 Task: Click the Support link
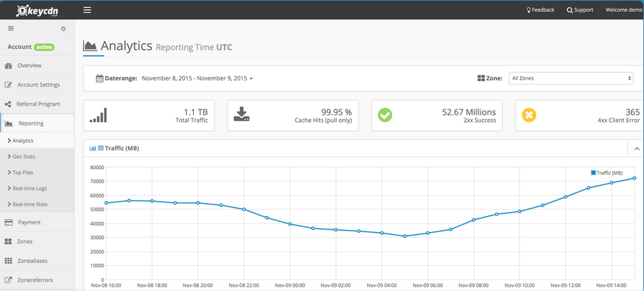[x=580, y=10]
